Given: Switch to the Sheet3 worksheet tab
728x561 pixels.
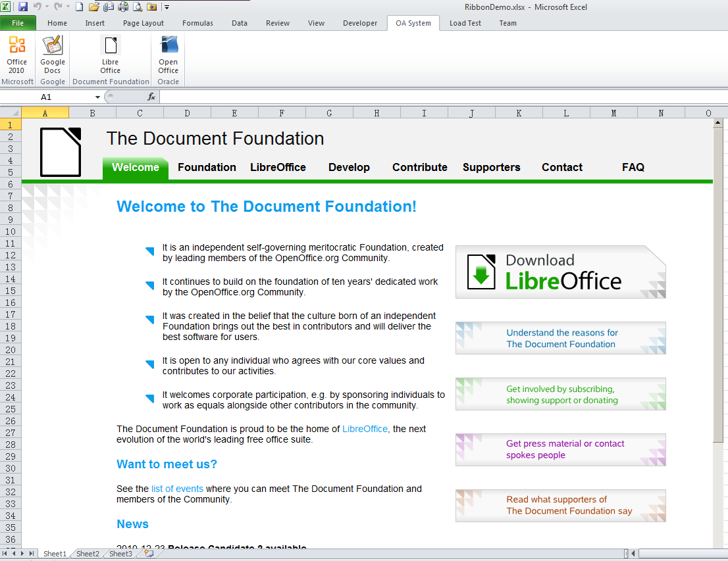Looking at the screenshot, I should (x=120, y=554).
